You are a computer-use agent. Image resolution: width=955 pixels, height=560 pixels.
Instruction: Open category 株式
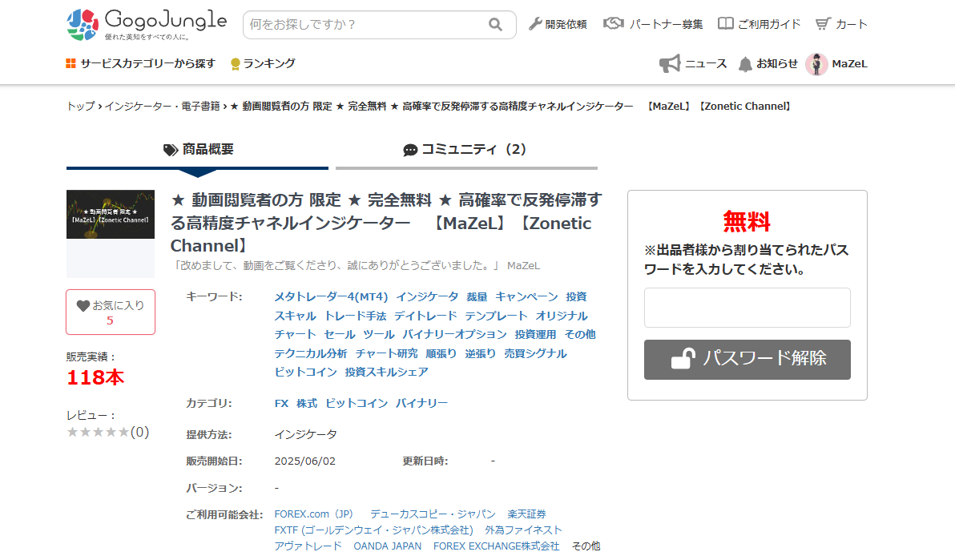pyautogui.click(x=307, y=404)
